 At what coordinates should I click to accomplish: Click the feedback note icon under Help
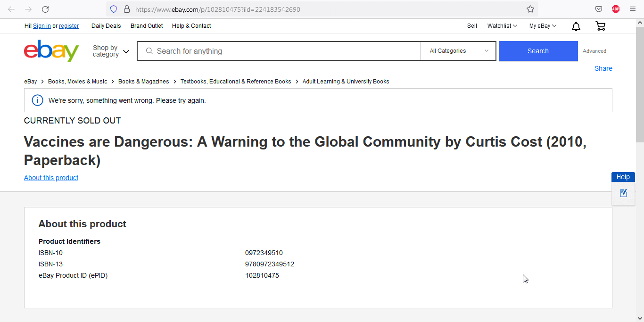click(623, 193)
